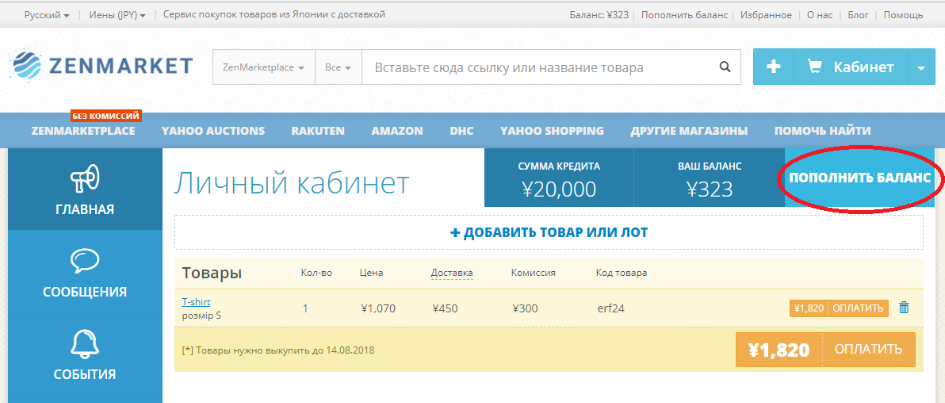945x403 pixels.
Task: Click the blue ПОПОЛНИТЬ БАЛАНС button
Action: pos(860,178)
